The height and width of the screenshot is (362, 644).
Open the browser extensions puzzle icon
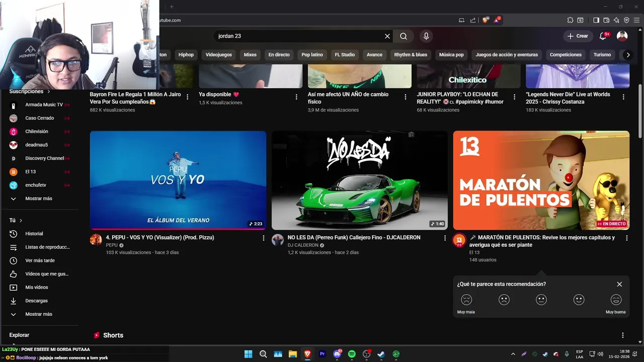pyautogui.click(x=570, y=20)
